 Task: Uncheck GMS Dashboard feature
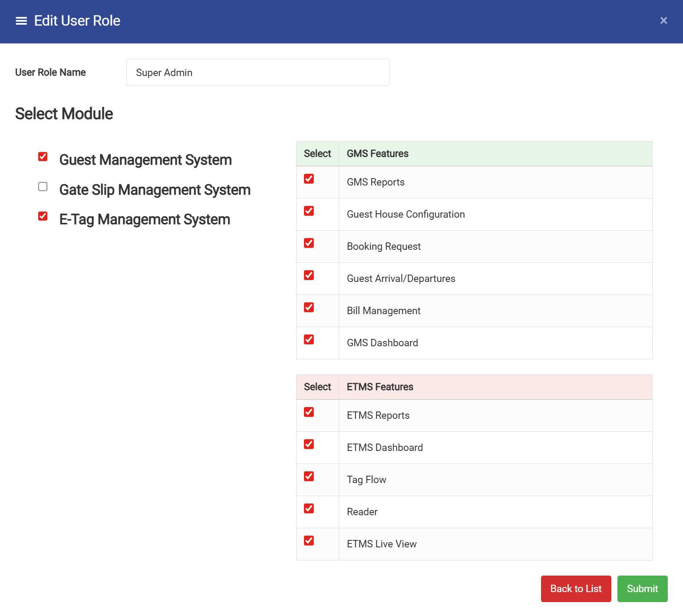click(x=309, y=340)
